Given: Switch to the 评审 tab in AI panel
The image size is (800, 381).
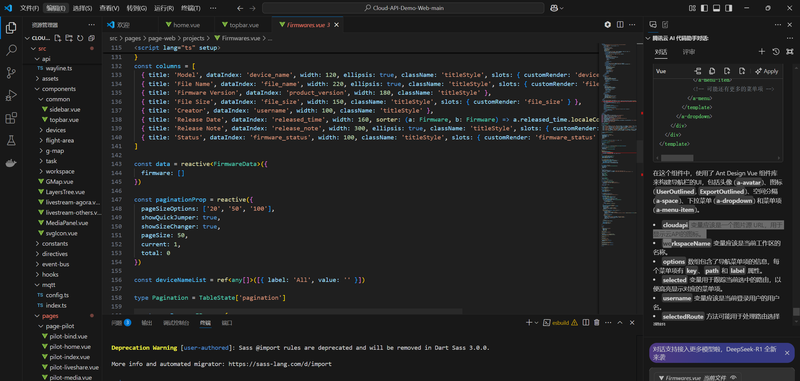Looking at the screenshot, I should coord(689,52).
